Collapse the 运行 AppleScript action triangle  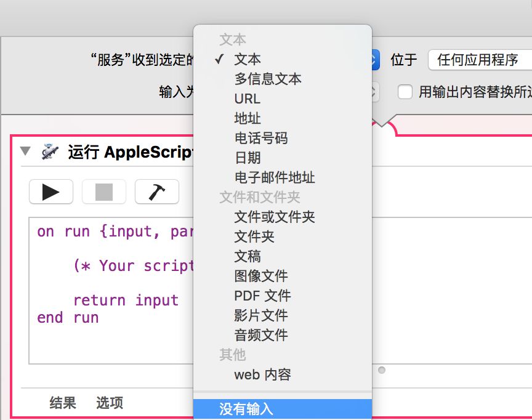click(x=25, y=151)
